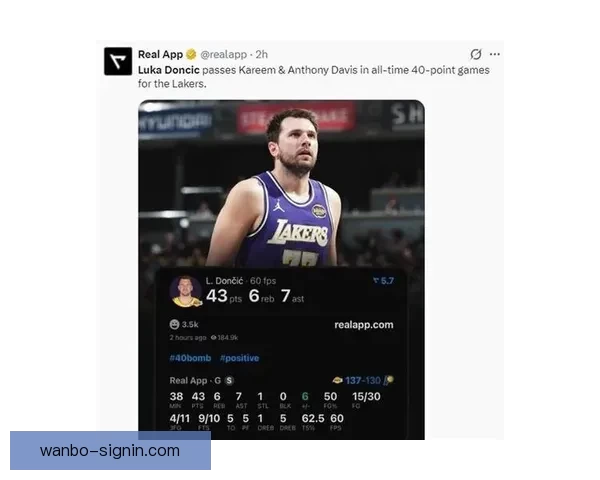The height and width of the screenshot is (480, 600).
Task: Open the Real App profile avatar
Action: tap(118, 61)
